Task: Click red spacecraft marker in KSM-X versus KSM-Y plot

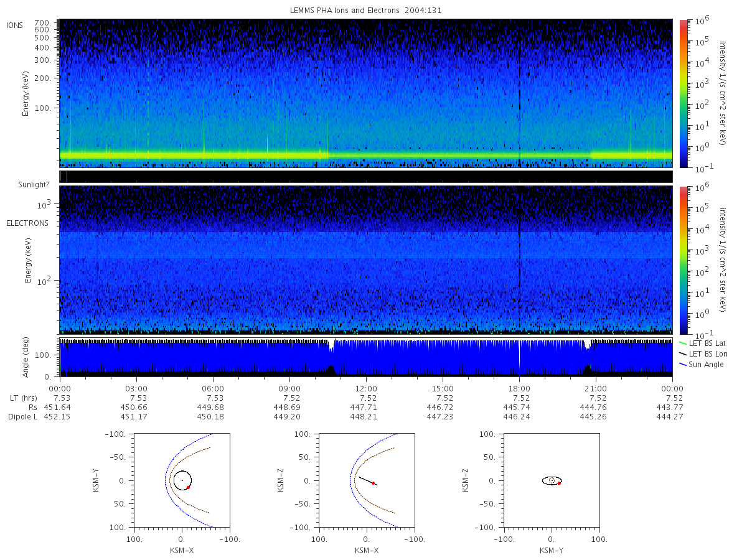Action: [188, 488]
